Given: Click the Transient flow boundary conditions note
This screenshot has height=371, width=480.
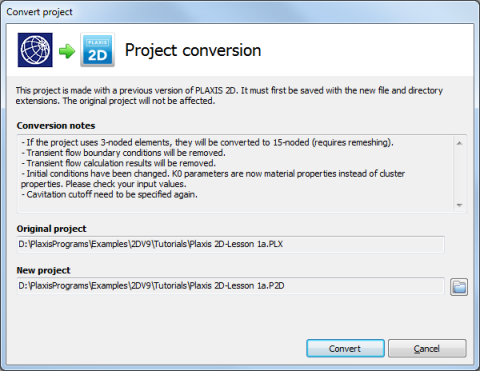Looking at the screenshot, I should click(123, 153).
